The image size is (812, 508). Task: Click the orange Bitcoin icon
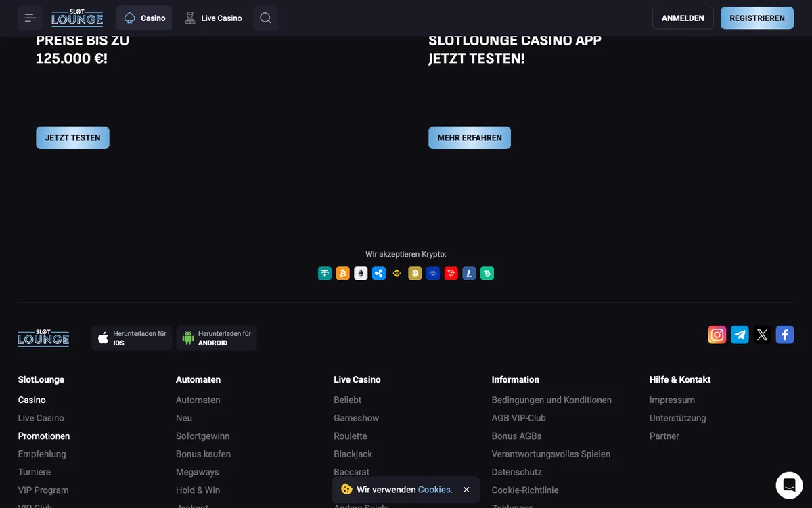coord(343,274)
